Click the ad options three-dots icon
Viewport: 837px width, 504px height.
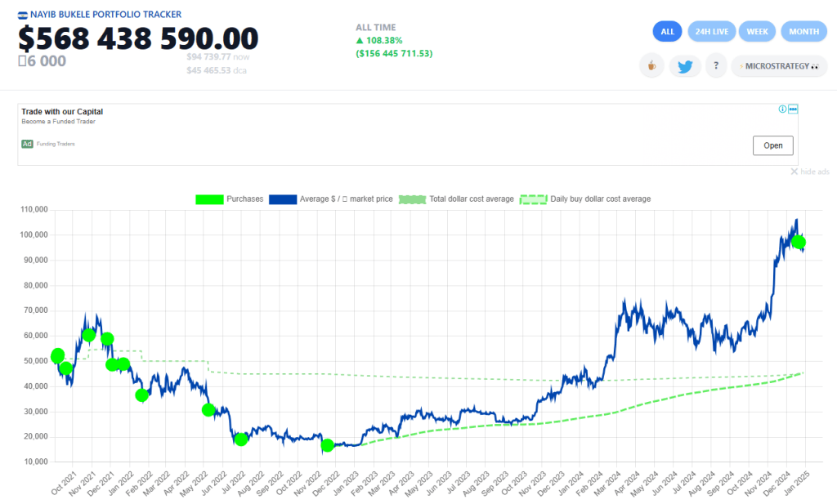[792, 109]
